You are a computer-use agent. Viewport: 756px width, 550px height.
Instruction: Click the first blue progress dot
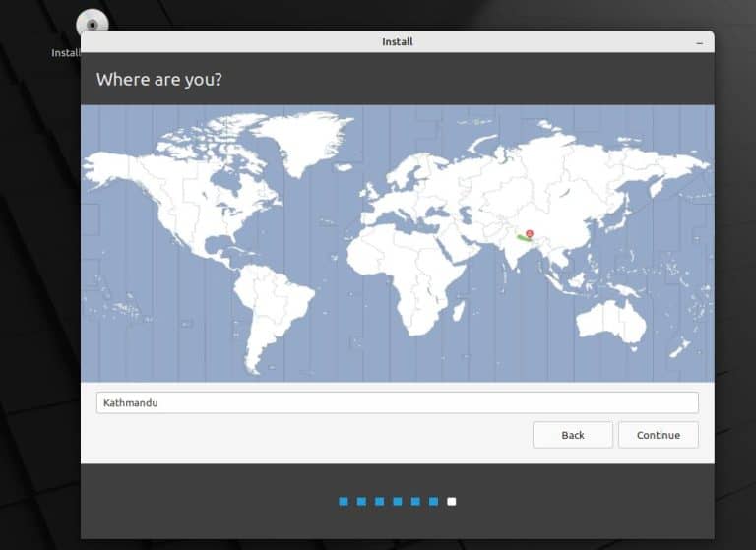344,502
